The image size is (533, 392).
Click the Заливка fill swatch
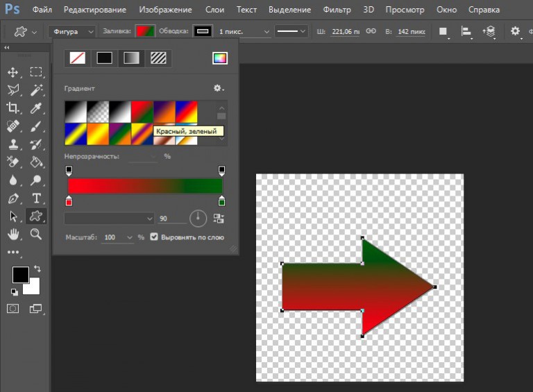[x=145, y=31]
